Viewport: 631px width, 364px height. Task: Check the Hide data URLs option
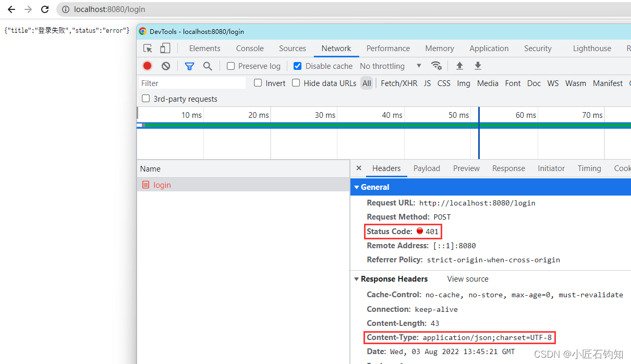(x=296, y=83)
